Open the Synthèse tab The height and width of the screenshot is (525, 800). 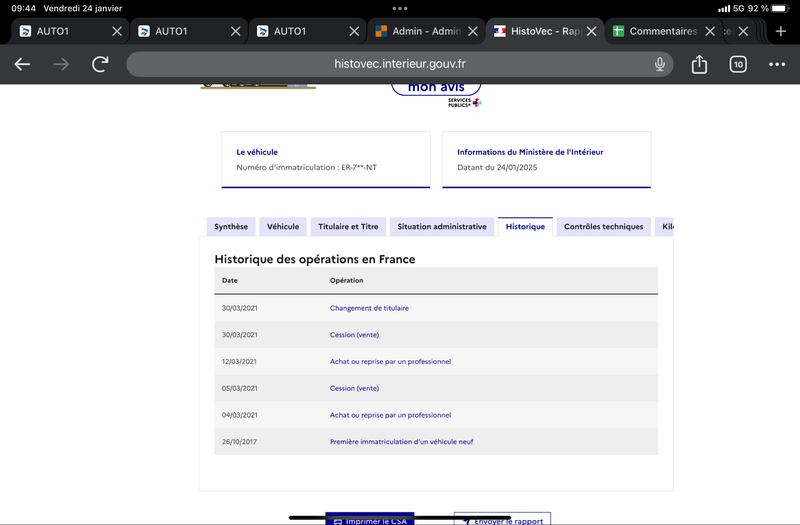(231, 227)
